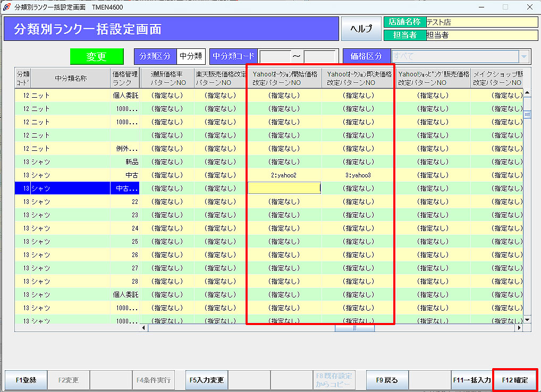Click the application icon in title bar

pos(7,7)
